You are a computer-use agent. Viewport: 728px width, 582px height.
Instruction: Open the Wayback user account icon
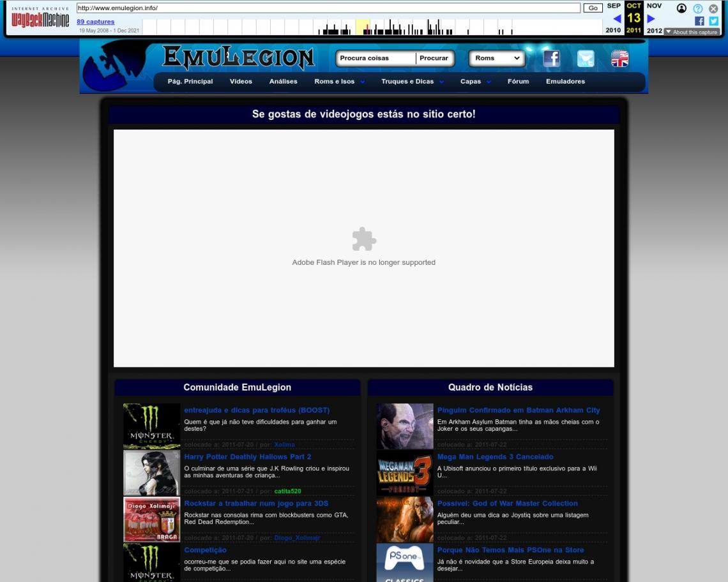[681, 8]
